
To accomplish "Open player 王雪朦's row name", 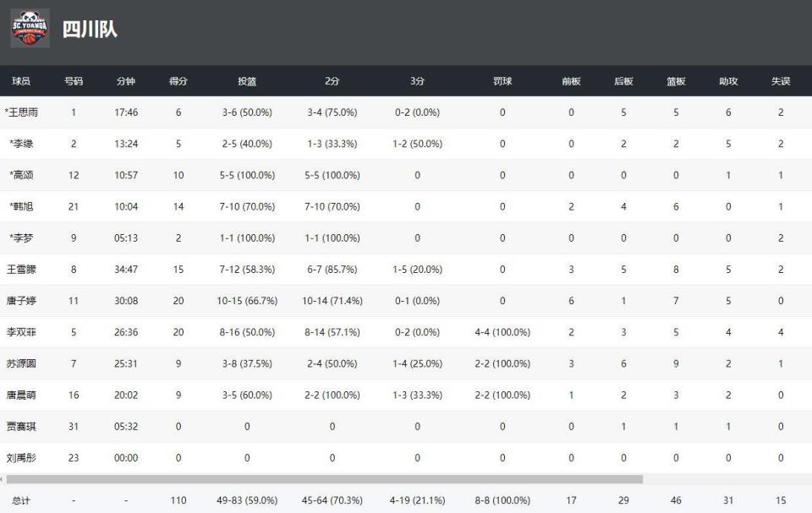I will [21, 270].
